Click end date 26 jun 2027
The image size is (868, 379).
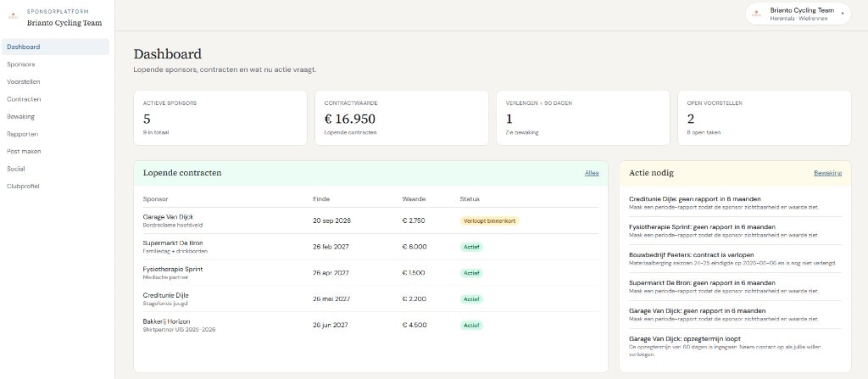(331, 326)
